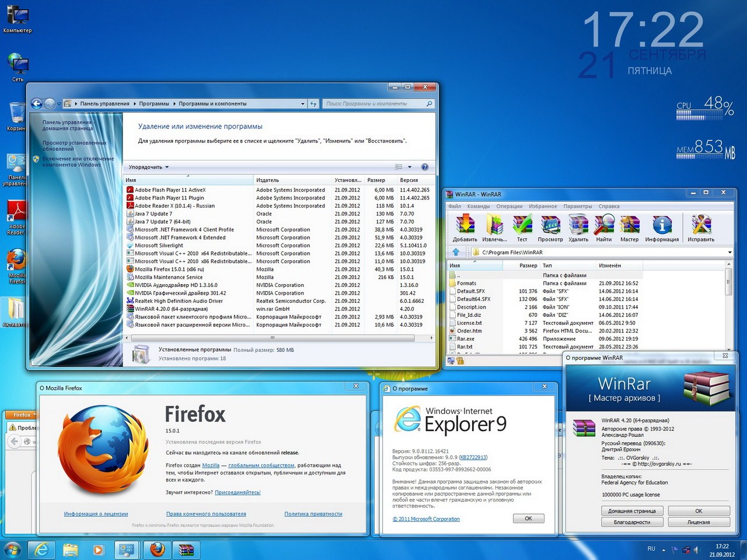Click the Удалить (Delete) icon in WinRAR toolbar
This screenshot has height=560, width=747.
pyautogui.click(x=578, y=228)
